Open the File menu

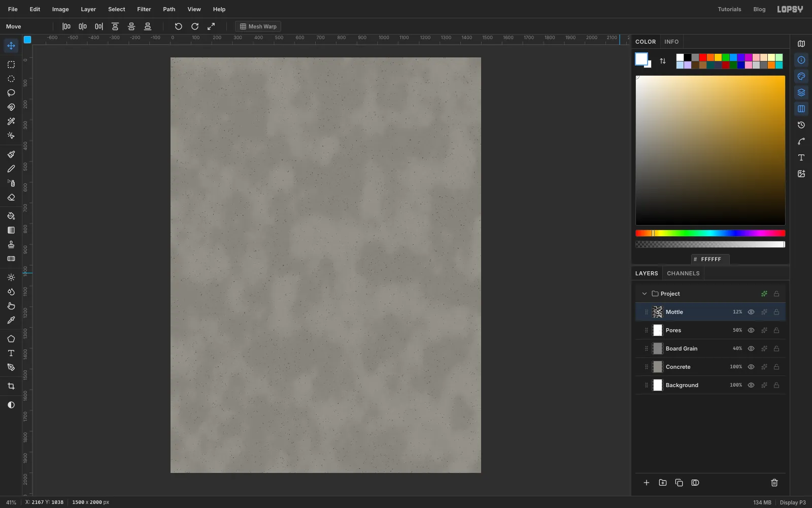pos(13,9)
